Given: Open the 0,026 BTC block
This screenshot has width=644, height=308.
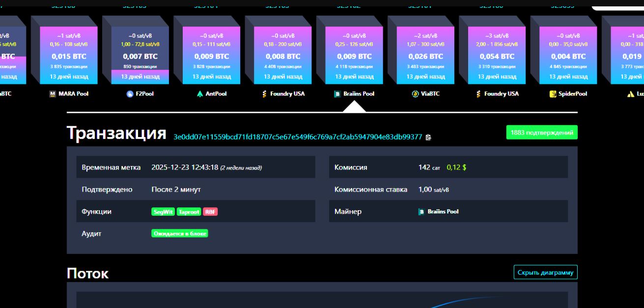Looking at the screenshot, I should pos(425,56).
